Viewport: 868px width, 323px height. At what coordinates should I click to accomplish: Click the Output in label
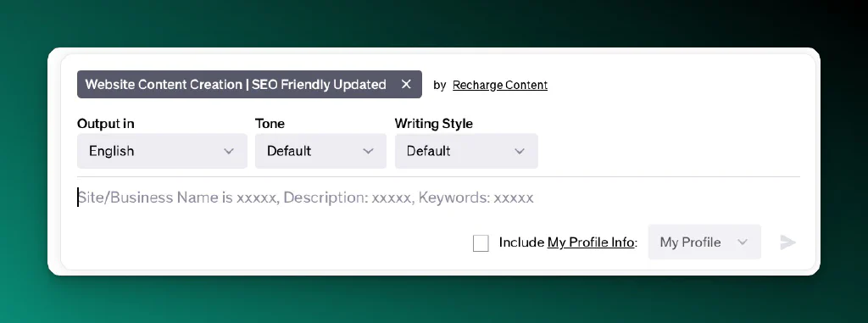(106, 124)
